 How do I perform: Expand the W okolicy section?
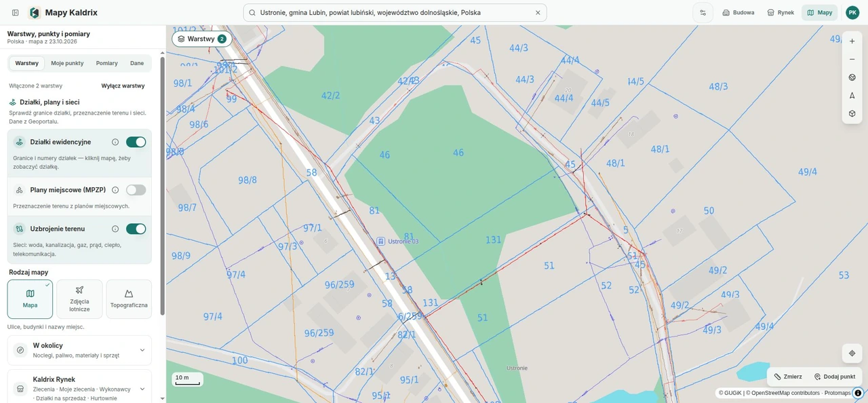[79, 350]
